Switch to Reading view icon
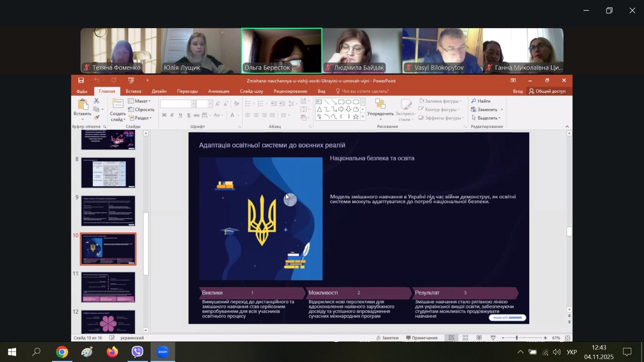644x362 pixels. pyautogui.click(x=479, y=338)
